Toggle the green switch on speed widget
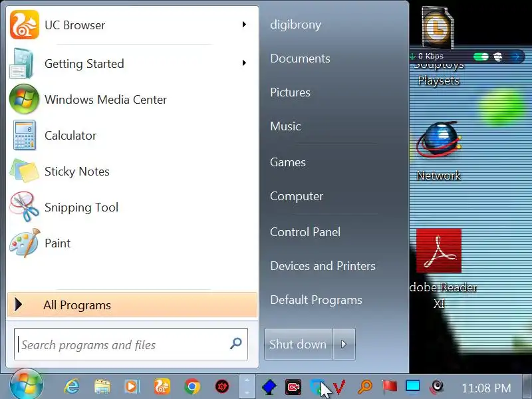532x399 pixels. click(x=481, y=57)
